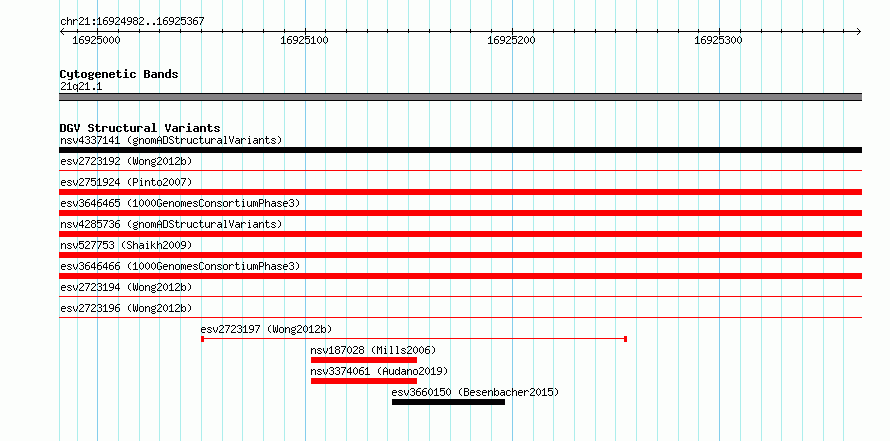Select the 21q21.1 band label
The image size is (890, 441).
81,86
